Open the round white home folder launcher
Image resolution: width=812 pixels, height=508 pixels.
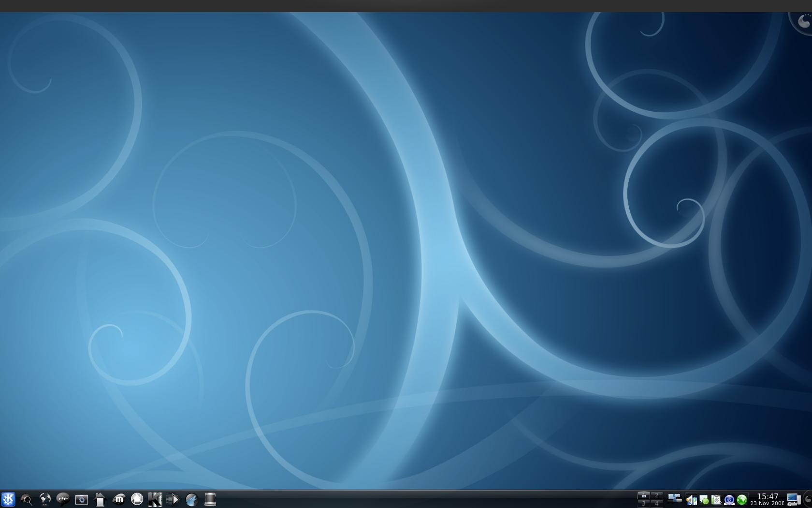point(137,499)
